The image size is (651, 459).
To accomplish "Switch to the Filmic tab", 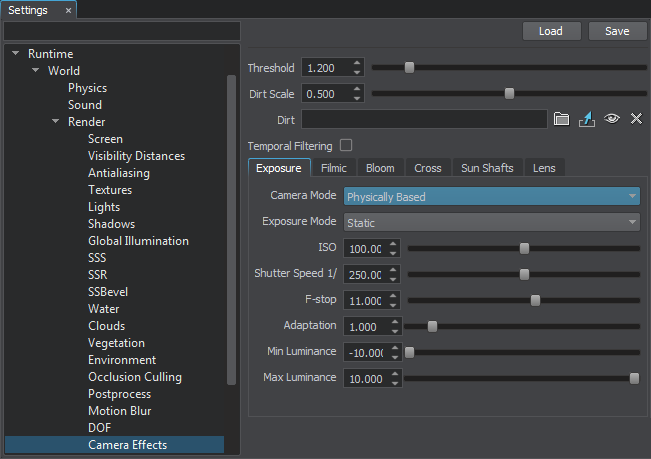I will point(333,168).
